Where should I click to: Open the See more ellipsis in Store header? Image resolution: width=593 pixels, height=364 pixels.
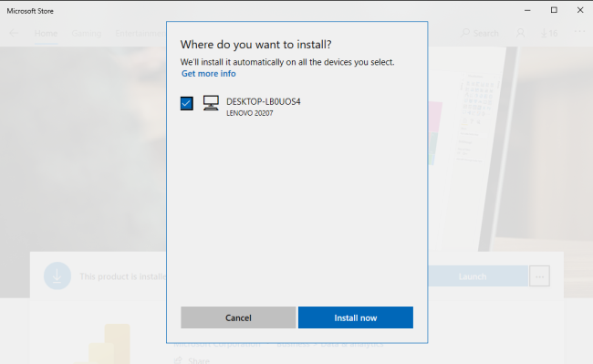point(579,32)
